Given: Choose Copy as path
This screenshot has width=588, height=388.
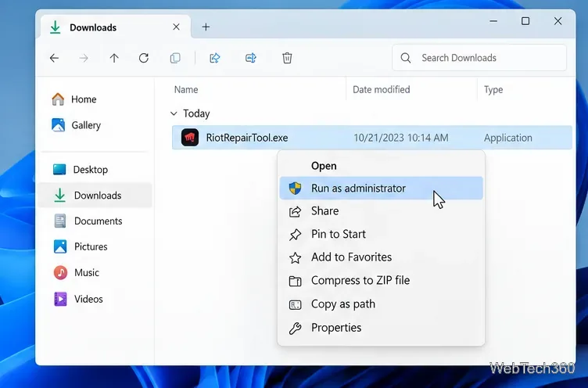Looking at the screenshot, I should 381,304.
